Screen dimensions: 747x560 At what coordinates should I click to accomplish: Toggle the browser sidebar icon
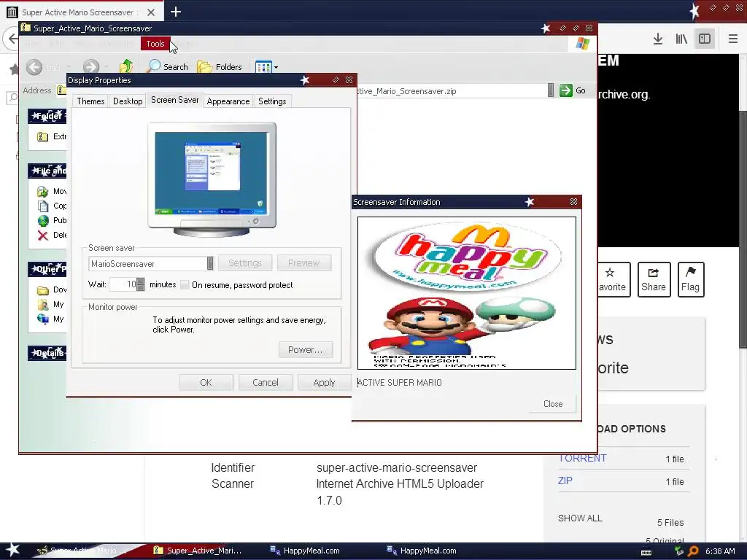click(x=705, y=39)
